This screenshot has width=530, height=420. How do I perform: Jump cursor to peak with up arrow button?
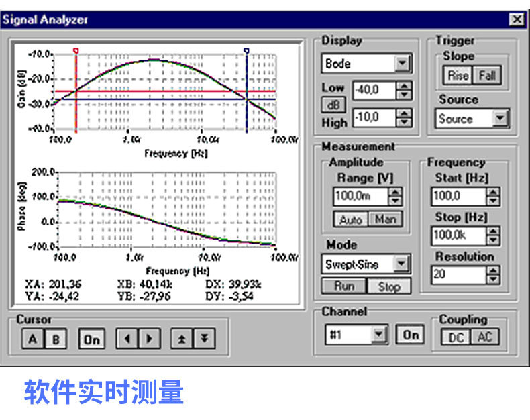point(182,339)
